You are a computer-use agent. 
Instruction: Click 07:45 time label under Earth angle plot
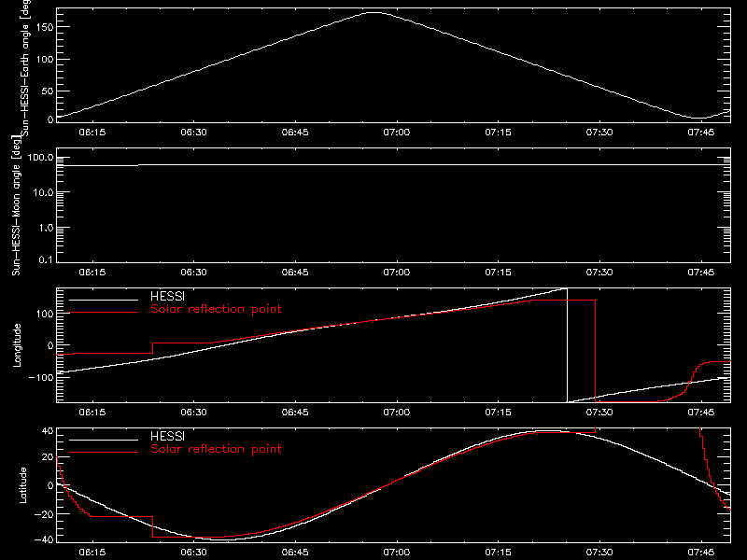click(701, 133)
